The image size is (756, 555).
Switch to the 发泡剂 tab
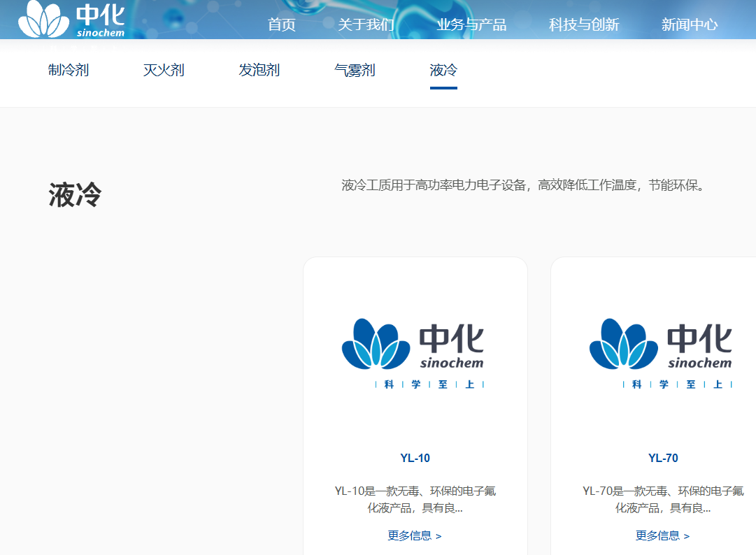[x=259, y=71]
